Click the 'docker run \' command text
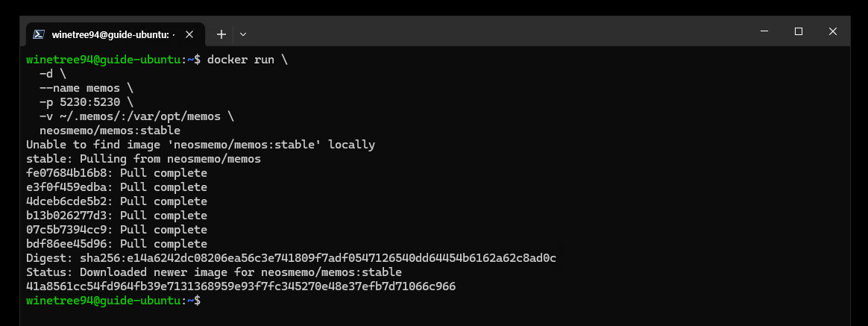Screen dimensions: 868x326 [x=247, y=60]
